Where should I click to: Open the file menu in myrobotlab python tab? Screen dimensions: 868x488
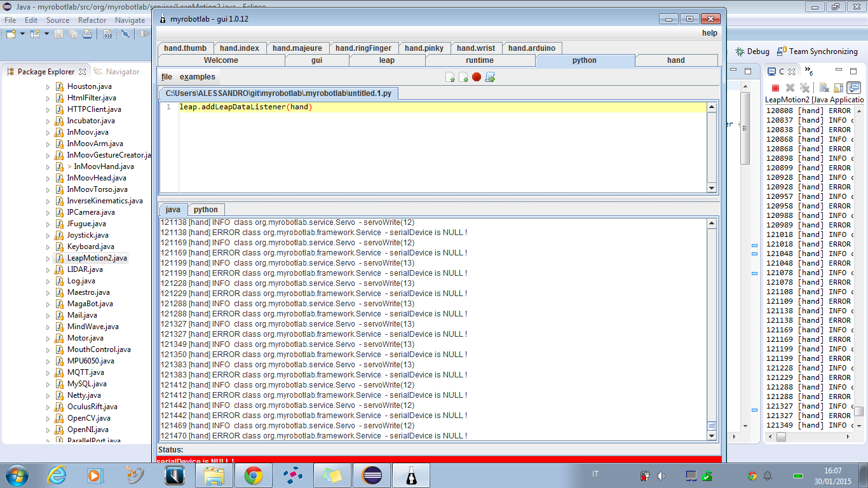(x=166, y=77)
